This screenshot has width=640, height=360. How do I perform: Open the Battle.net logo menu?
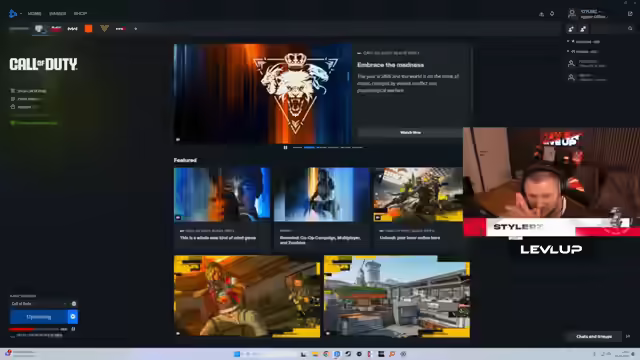coord(13,13)
